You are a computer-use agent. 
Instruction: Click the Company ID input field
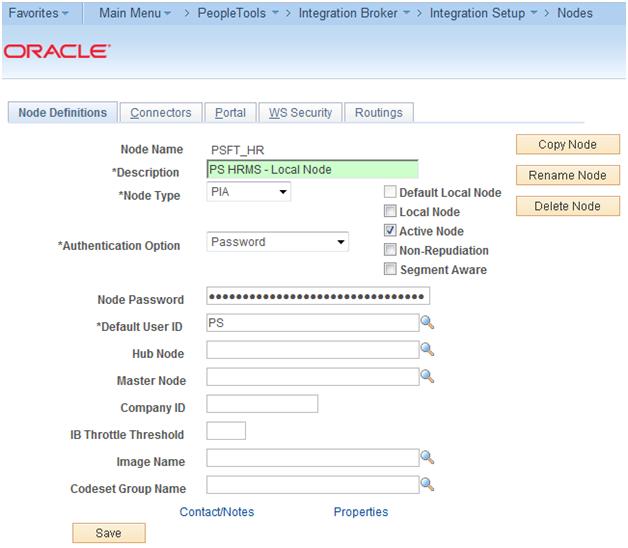coord(262,403)
